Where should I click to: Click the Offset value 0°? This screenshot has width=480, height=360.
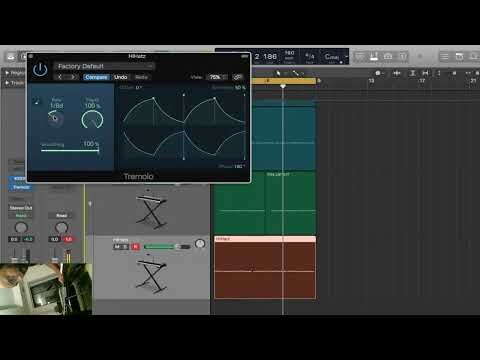[139, 87]
